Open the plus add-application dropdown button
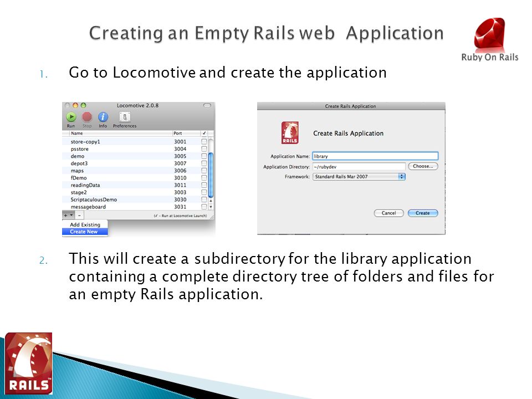This screenshot has width=532, height=399. [69, 215]
